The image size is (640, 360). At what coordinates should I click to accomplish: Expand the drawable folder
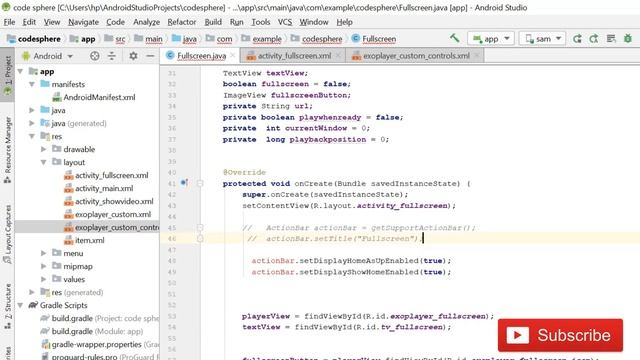click(x=44, y=149)
